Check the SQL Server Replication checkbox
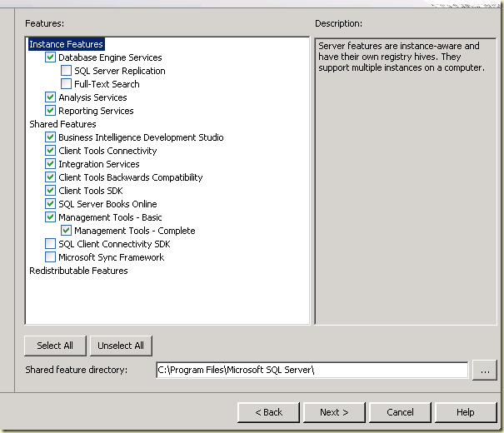The image size is (504, 433). [66, 70]
